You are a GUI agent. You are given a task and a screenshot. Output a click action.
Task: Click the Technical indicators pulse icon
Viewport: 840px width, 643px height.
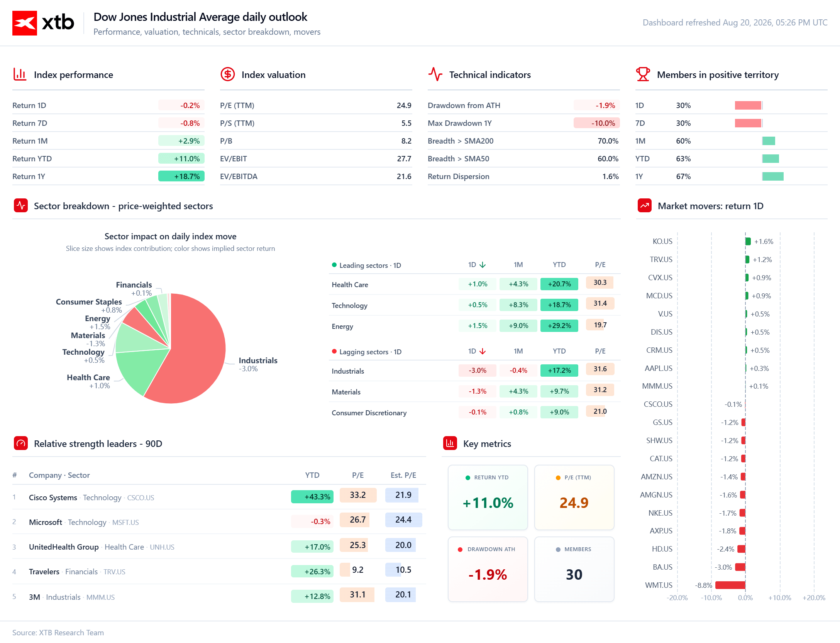(435, 74)
